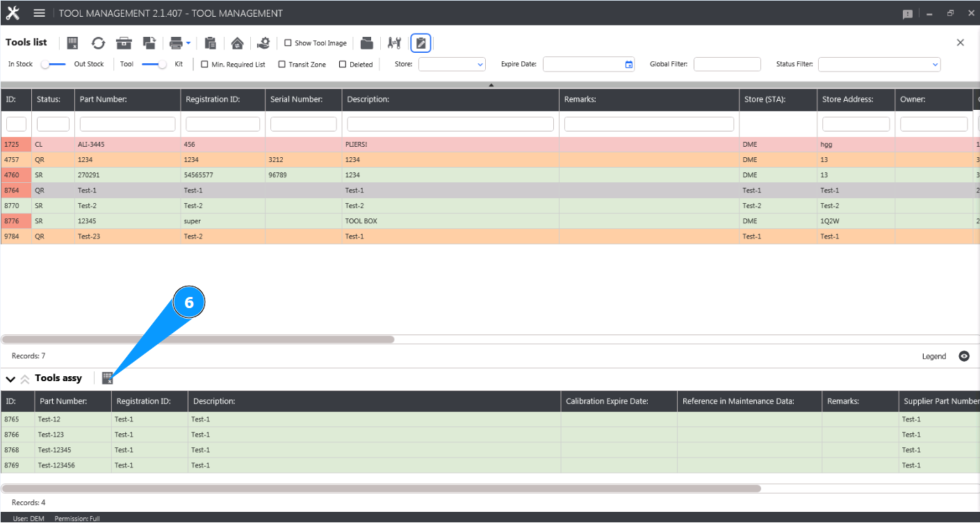Click the overlapping documents transfer icon

[149, 43]
